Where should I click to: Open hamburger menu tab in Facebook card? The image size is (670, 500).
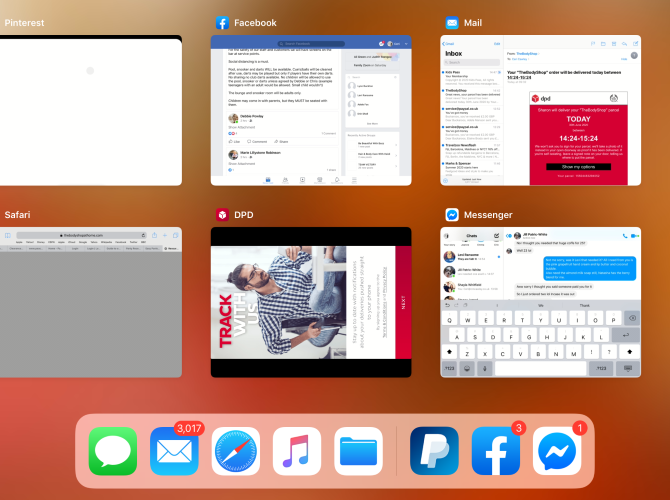coord(354,180)
